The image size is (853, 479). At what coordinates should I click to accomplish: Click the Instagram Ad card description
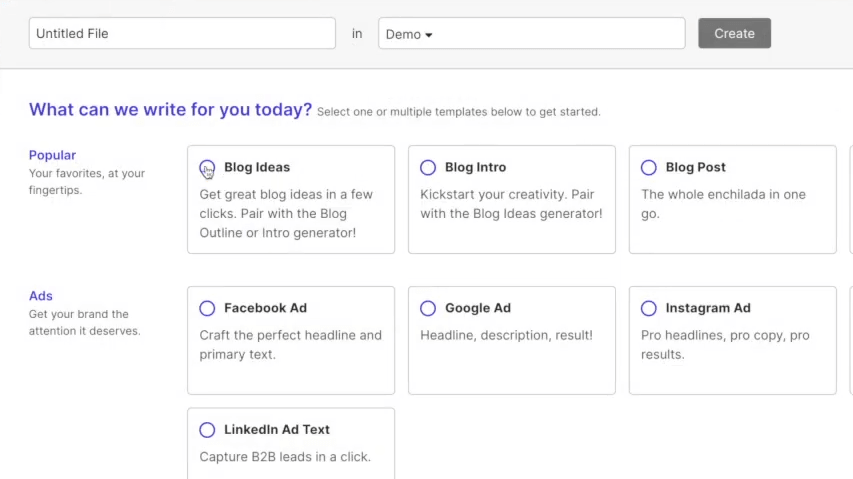pyautogui.click(x=725, y=345)
